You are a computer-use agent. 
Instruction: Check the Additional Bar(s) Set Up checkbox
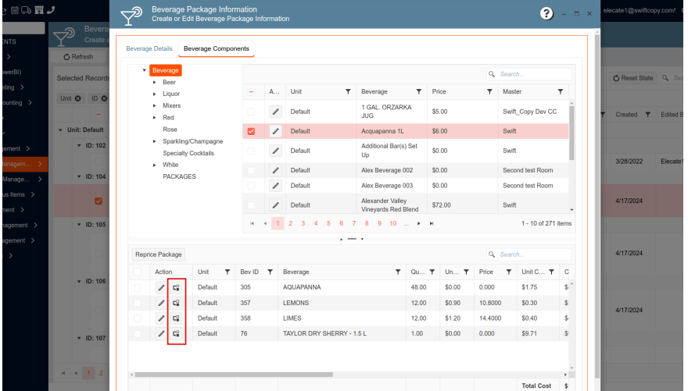pyautogui.click(x=251, y=151)
